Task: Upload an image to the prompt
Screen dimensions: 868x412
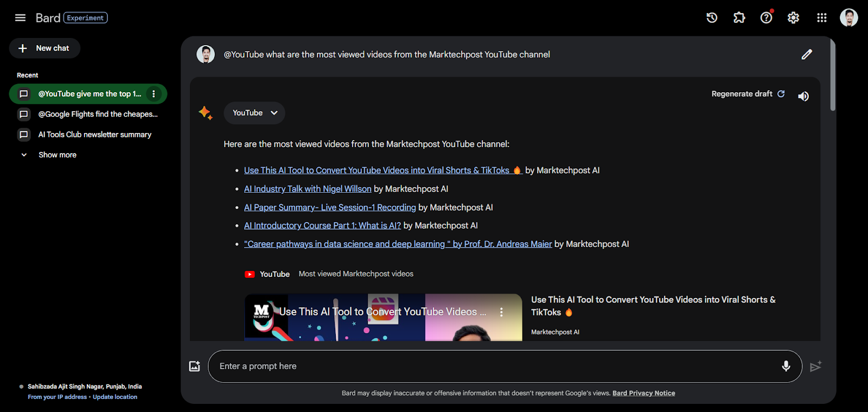Action: click(194, 366)
